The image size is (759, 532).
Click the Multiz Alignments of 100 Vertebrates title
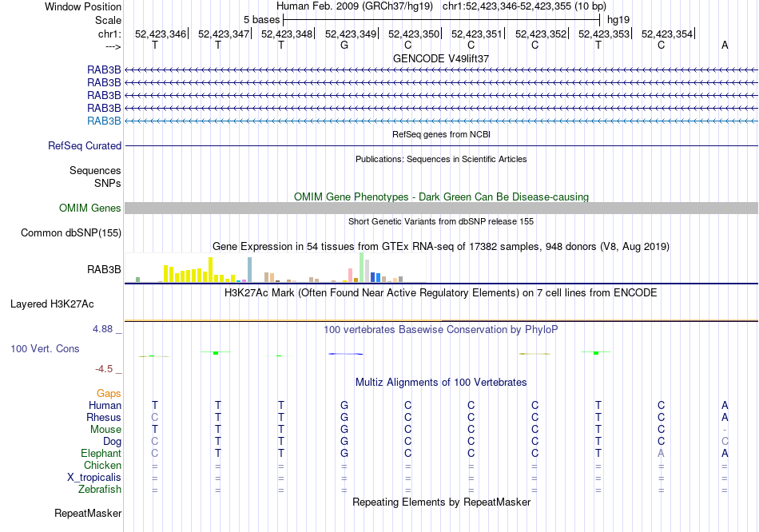pyautogui.click(x=441, y=383)
